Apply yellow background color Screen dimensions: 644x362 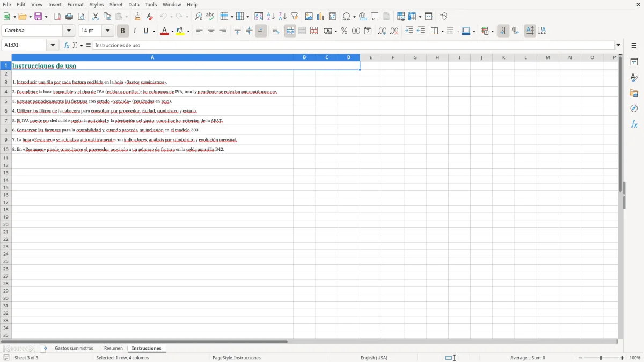click(x=180, y=31)
